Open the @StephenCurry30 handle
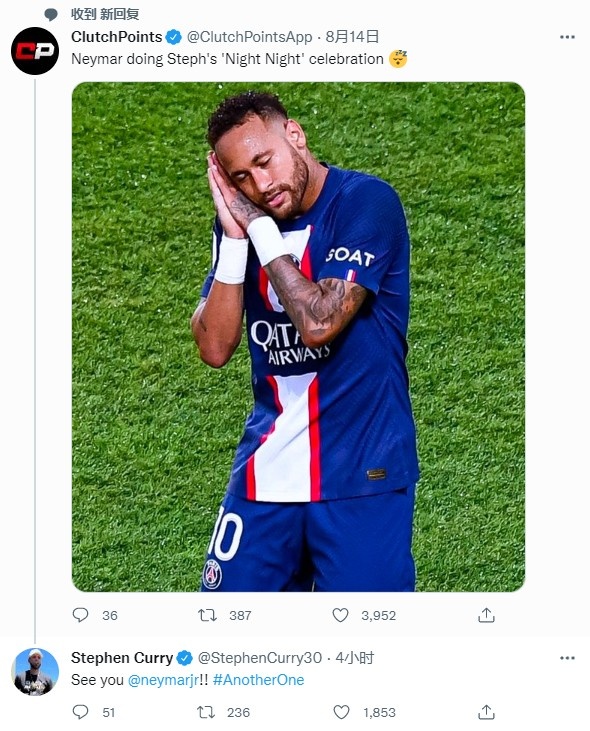This screenshot has width=590, height=731. [x=260, y=658]
